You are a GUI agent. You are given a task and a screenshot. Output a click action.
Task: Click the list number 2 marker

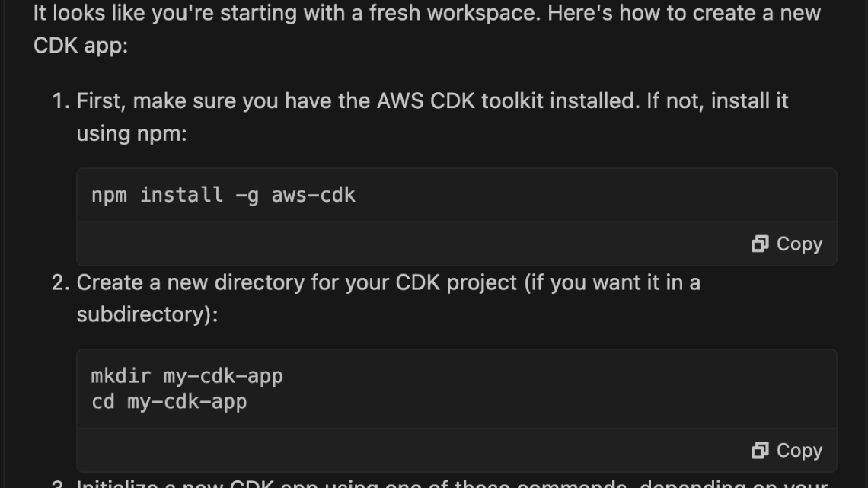[61, 282]
